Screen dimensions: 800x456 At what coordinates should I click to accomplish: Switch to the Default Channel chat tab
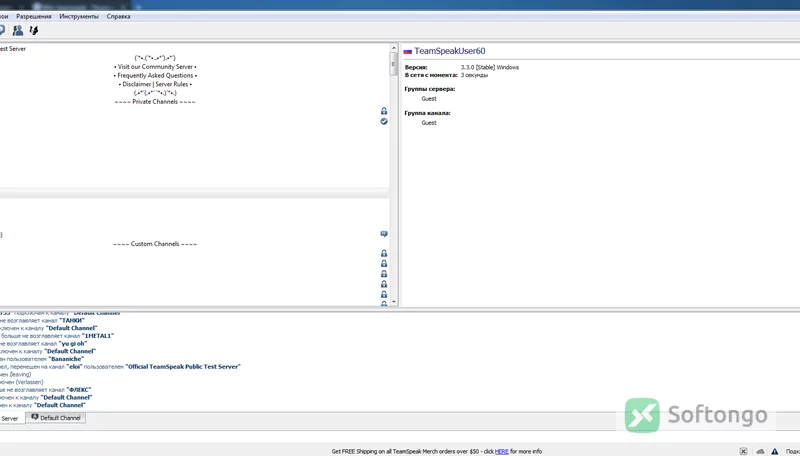(56, 418)
